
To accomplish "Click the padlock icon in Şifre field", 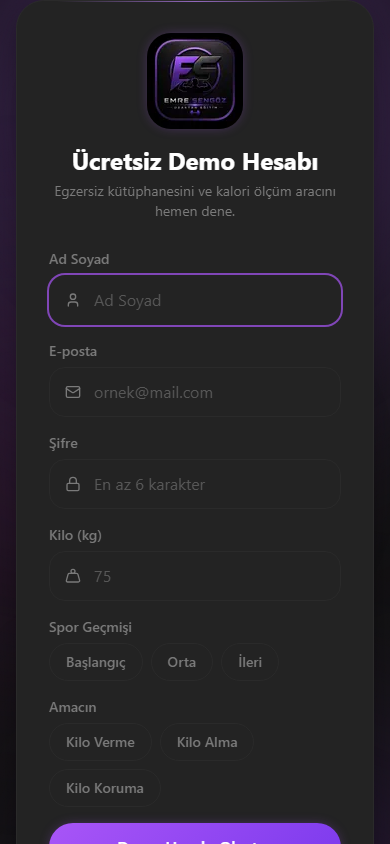I will click(73, 484).
